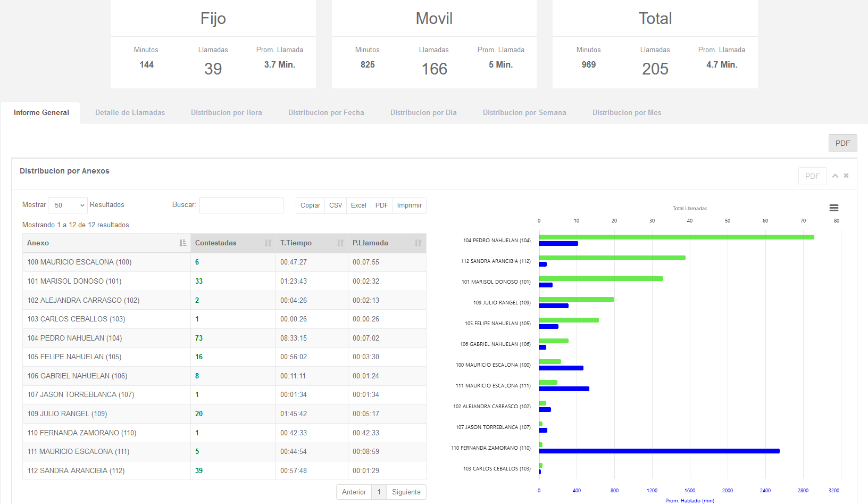Export table to Excel
868x504 pixels.
[358, 205]
